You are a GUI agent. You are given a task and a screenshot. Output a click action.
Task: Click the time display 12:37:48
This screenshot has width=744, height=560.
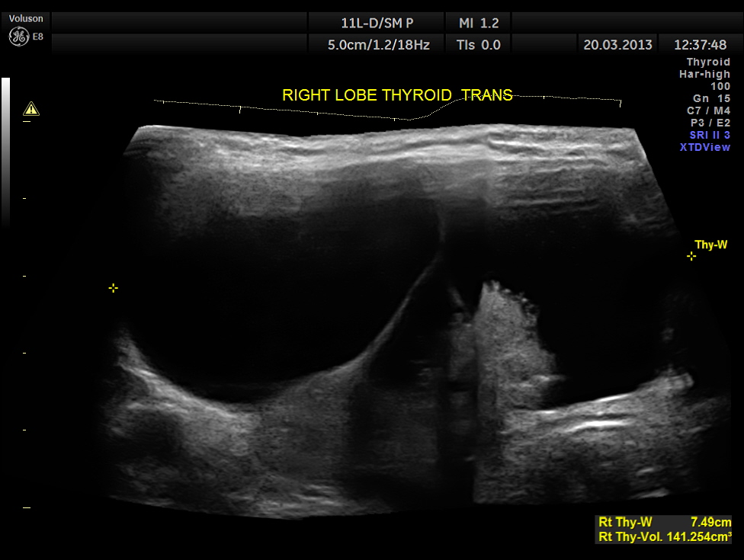[701, 45]
